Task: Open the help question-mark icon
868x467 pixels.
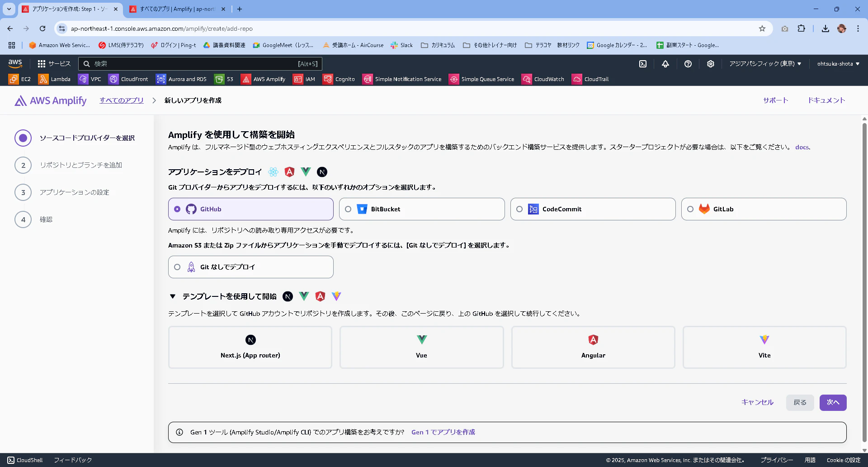Action: [688, 64]
